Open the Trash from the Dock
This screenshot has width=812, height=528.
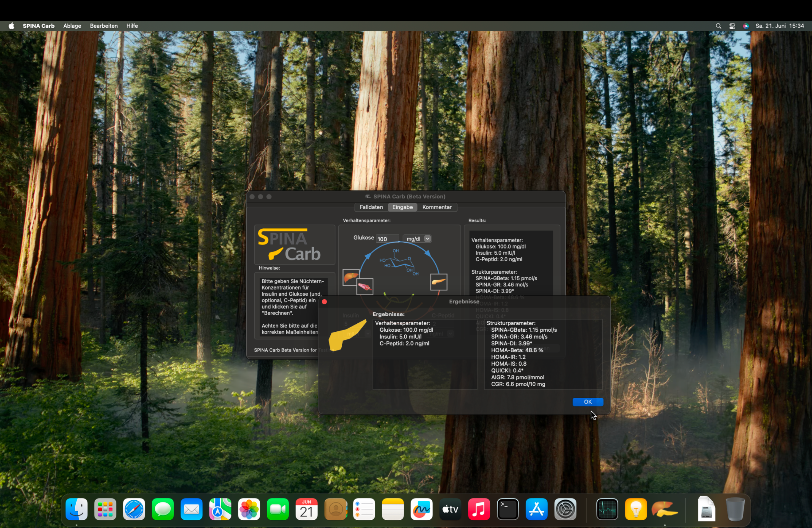click(735, 509)
